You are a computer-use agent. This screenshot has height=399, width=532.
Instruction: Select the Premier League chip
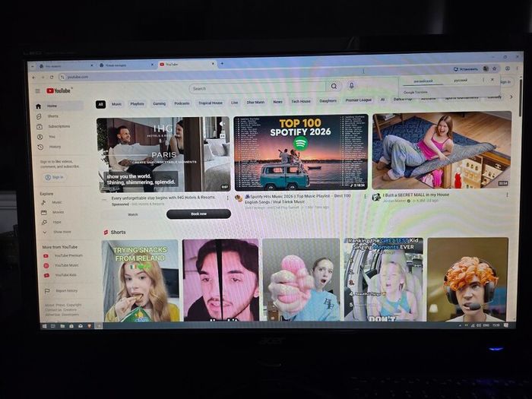[x=358, y=100]
